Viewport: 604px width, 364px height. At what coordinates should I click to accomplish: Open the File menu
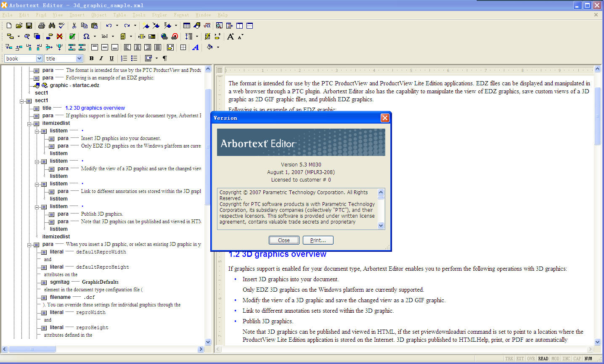tap(8, 15)
